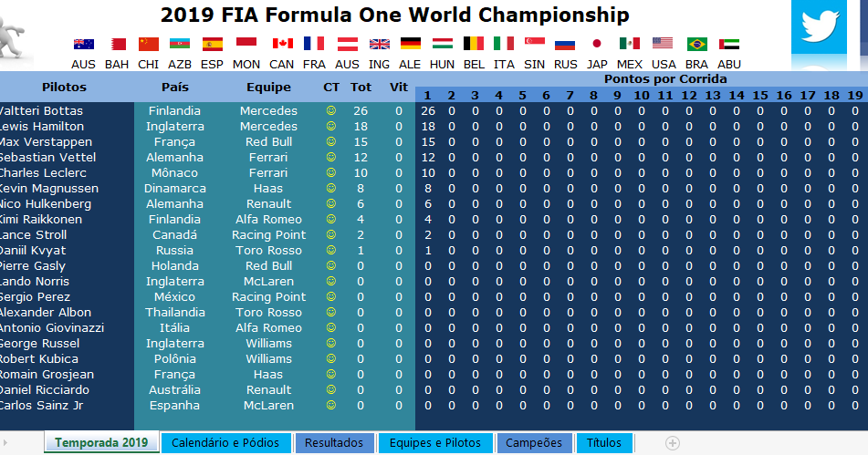Click Bottas's race 1 points cell showing 26
Screen dimensions: 868x455
pos(428,110)
